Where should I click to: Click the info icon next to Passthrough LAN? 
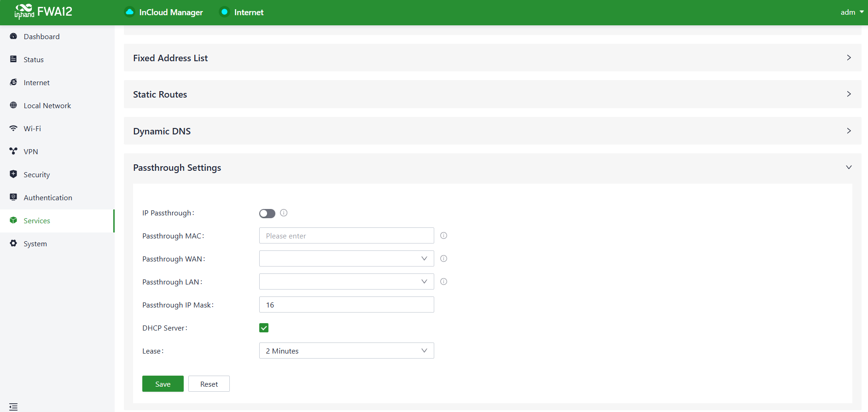point(443,282)
